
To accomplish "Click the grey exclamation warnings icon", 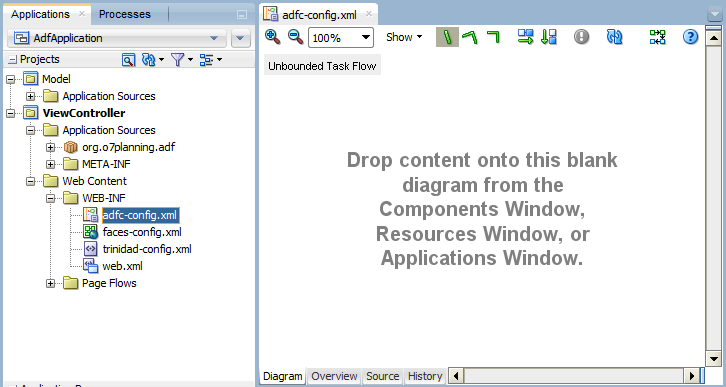I will (x=582, y=37).
